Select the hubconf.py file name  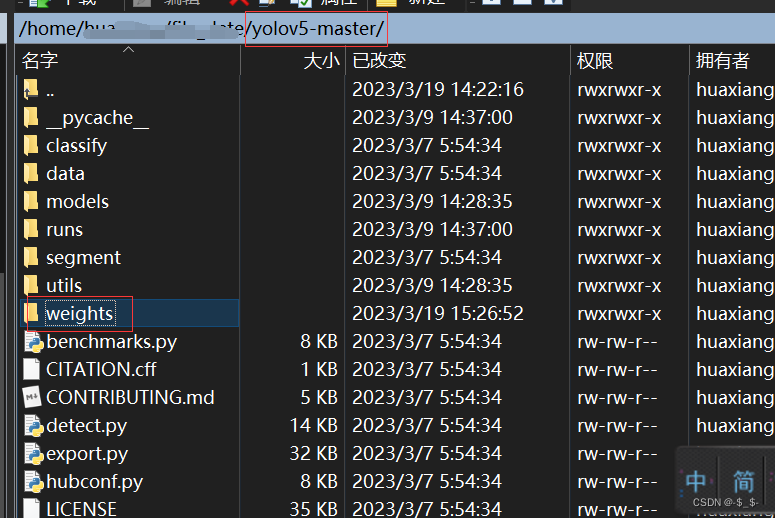coord(94,482)
